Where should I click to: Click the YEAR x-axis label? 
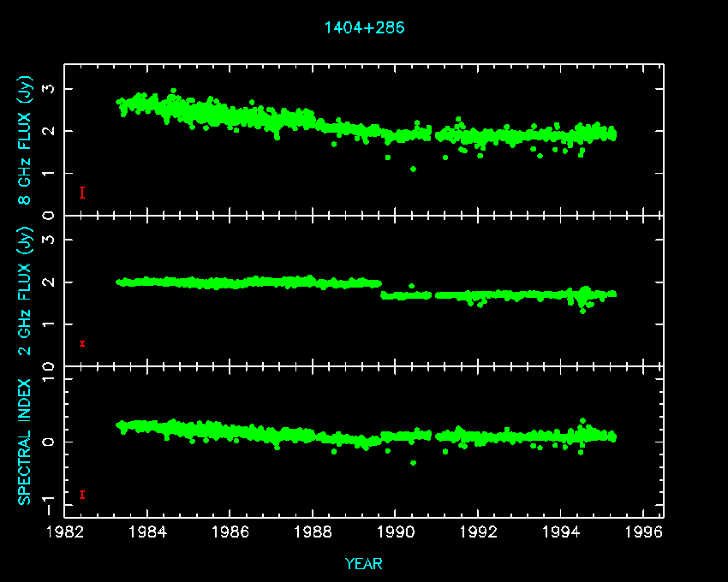point(364,563)
